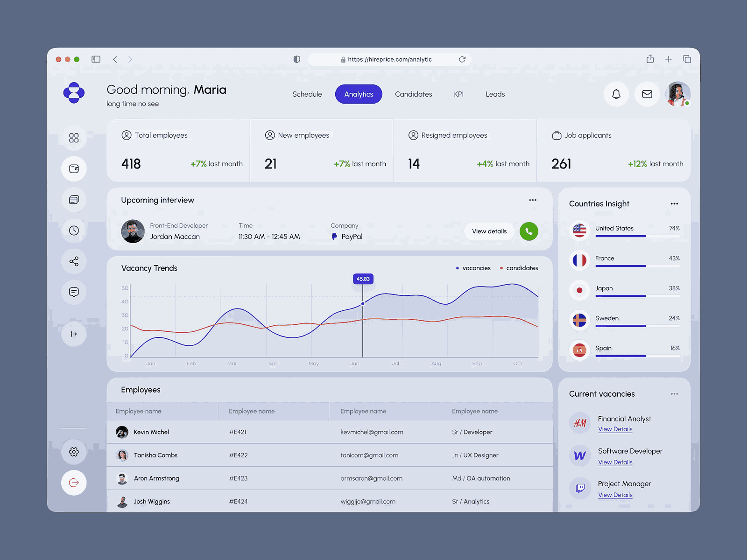Screen dimensions: 747x560
Task: Call Jordan Maccan with green phone button
Action: [529, 231]
